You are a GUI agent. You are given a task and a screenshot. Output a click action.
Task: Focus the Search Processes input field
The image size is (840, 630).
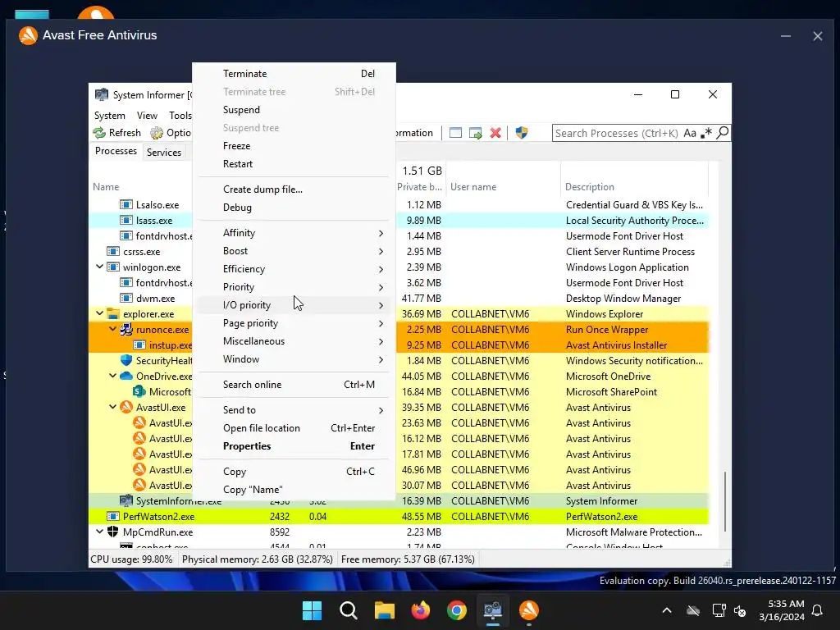pyautogui.click(x=617, y=133)
